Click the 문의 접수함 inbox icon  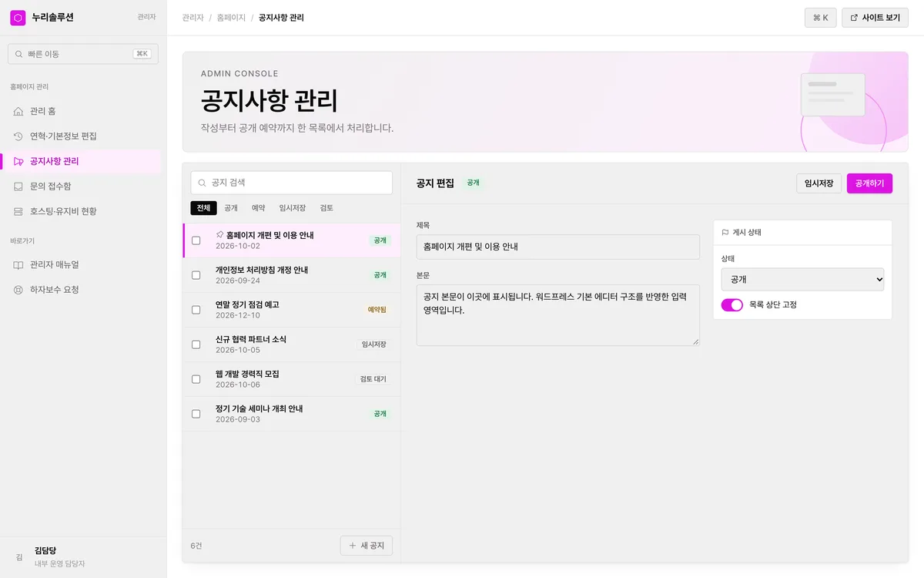[18, 187]
